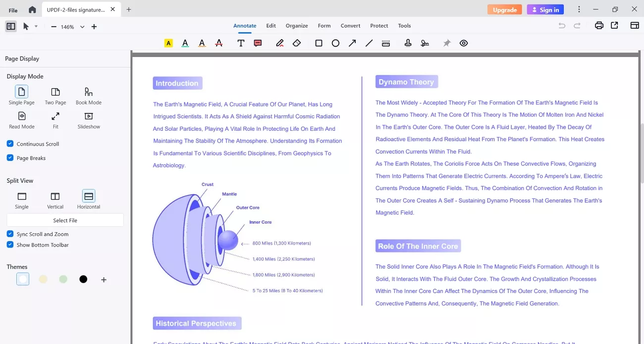
Task: Open the Signature tool
Action: (425, 43)
